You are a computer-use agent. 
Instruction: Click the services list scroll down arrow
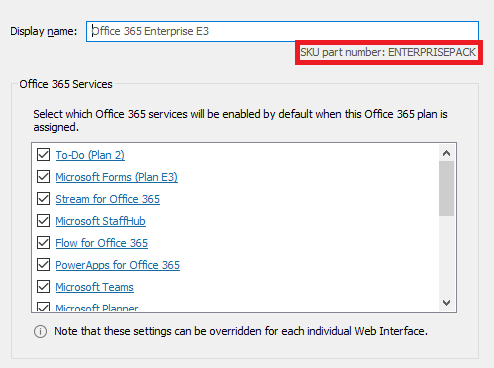coord(446,303)
